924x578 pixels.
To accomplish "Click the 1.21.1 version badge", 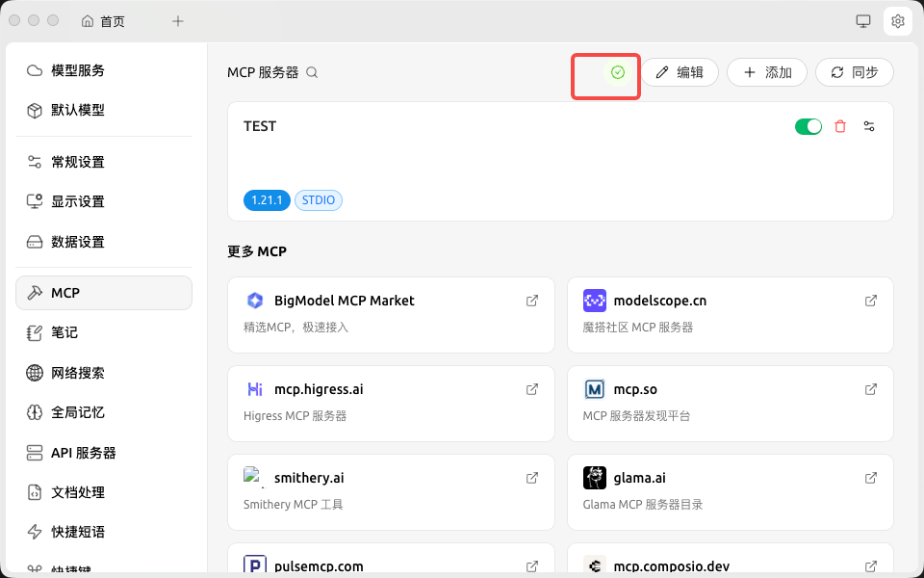I will pos(267,199).
